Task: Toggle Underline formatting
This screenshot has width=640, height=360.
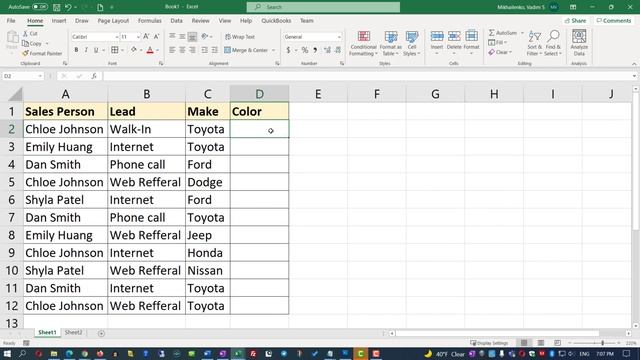Action: [x=96, y=50]
